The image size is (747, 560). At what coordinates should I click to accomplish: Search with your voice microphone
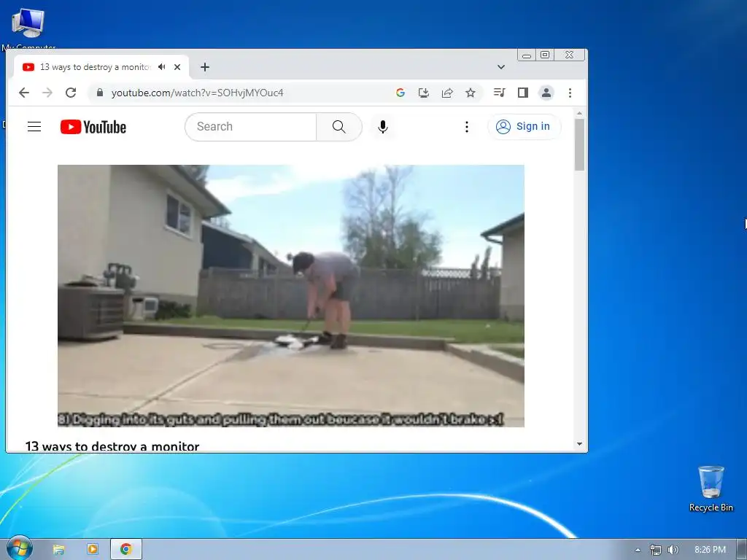click(382, 127)
